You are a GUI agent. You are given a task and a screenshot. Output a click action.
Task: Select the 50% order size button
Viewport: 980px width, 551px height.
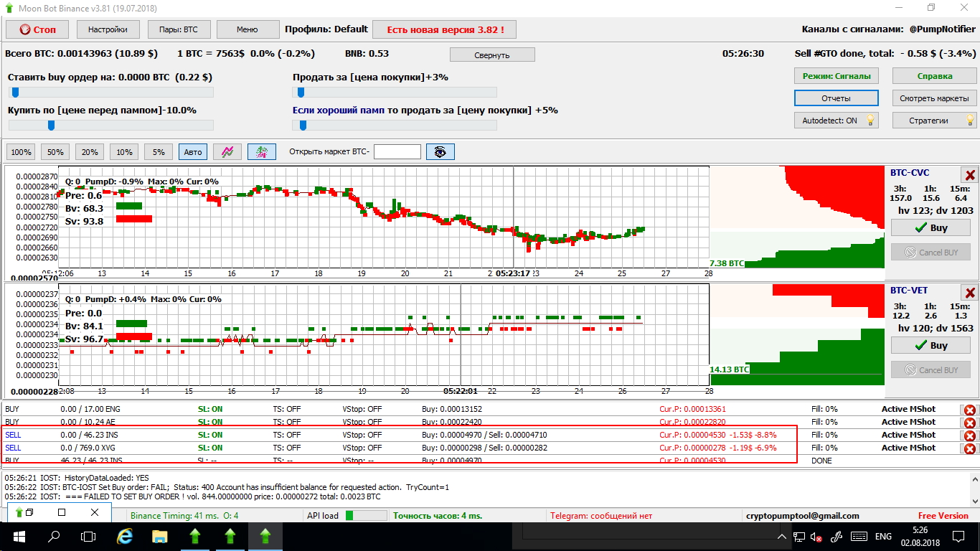[55, 151]
